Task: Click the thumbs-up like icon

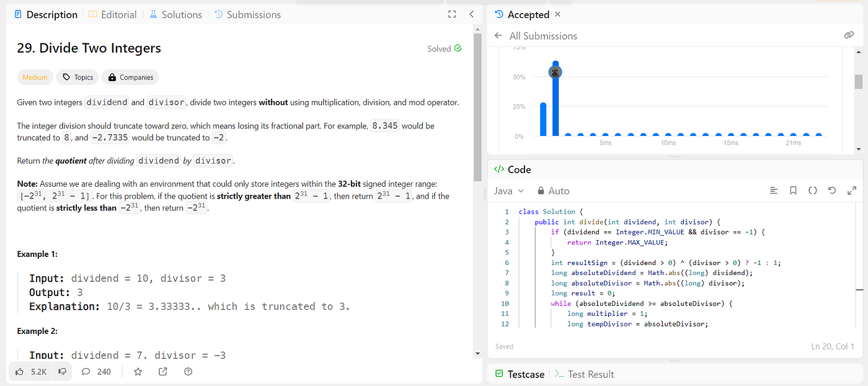Action: coord(20,372)
